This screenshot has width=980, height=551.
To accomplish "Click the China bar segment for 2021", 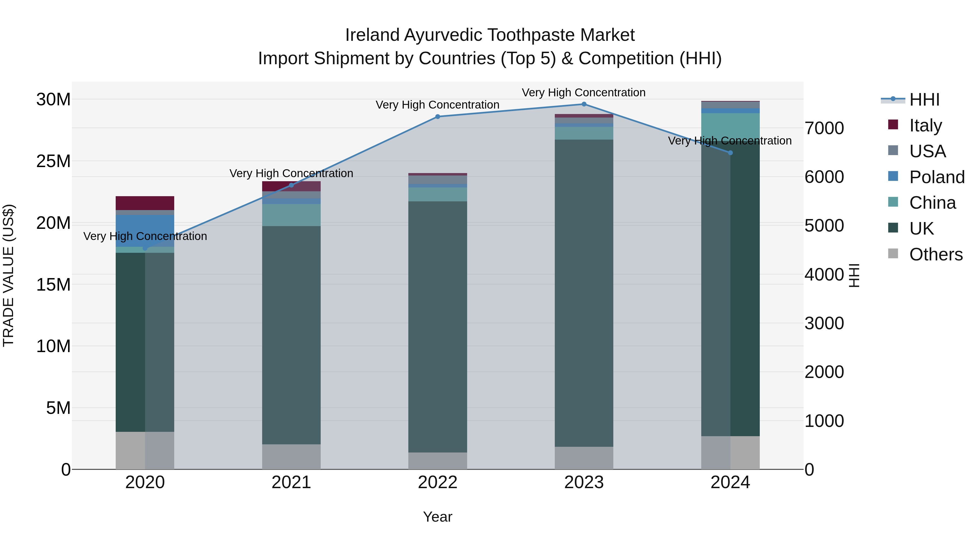I will pyautogui.click(x=291, y=215).
